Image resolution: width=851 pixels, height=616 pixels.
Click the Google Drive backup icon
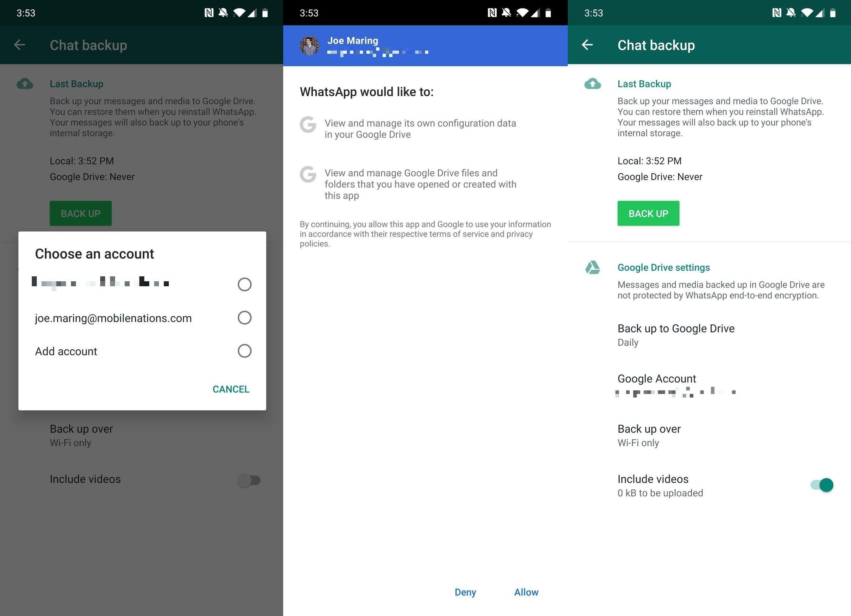(593, 267)
